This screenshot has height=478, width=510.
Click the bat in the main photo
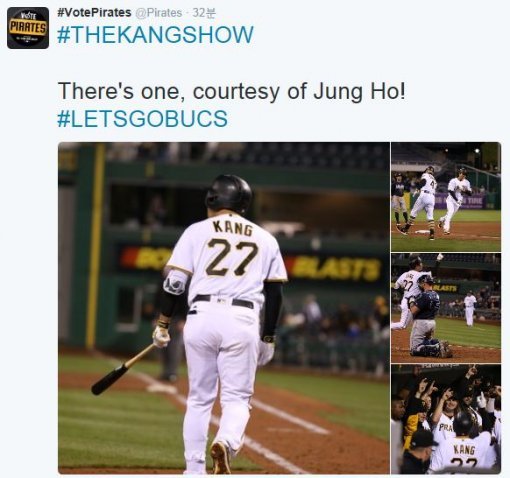[124, 369]
